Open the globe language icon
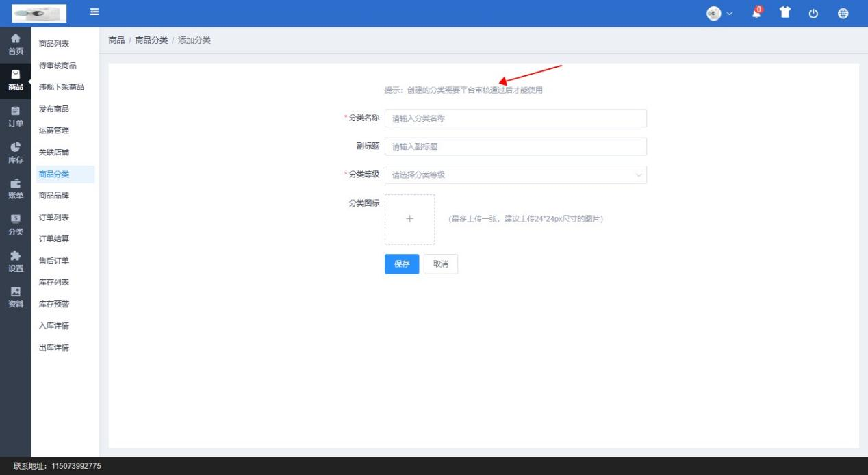 [843, 14]
